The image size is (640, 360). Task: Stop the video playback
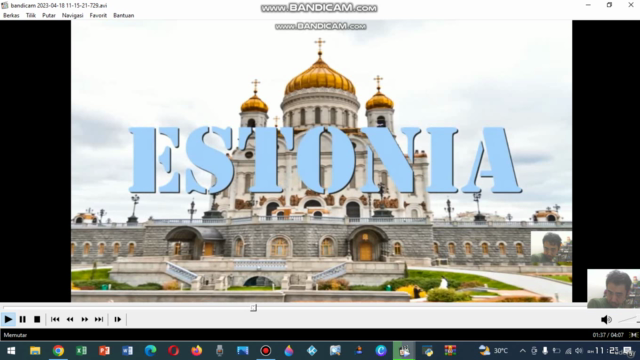tap(37, 319)
